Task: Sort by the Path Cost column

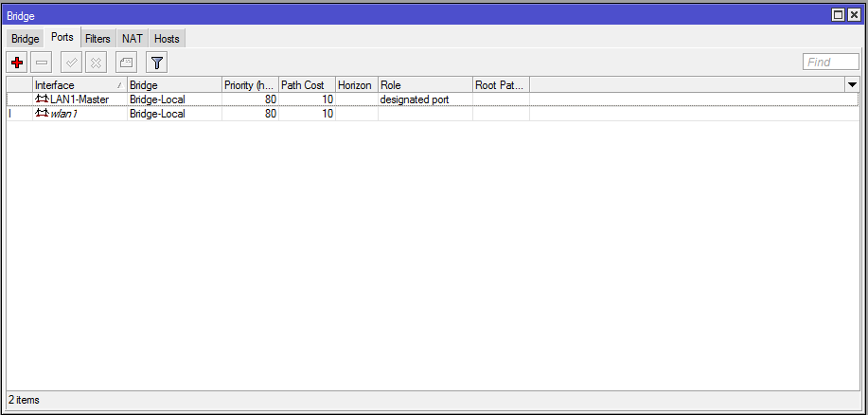Action: (x=306, y=85)
